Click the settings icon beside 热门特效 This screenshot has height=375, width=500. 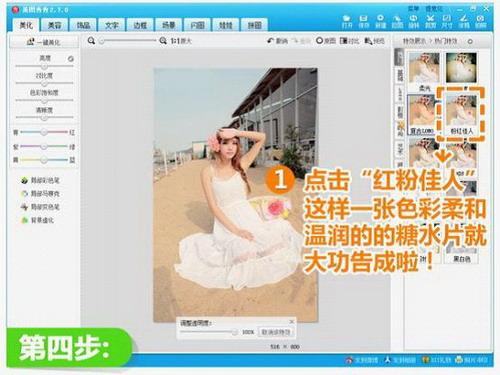pos(470,42)
